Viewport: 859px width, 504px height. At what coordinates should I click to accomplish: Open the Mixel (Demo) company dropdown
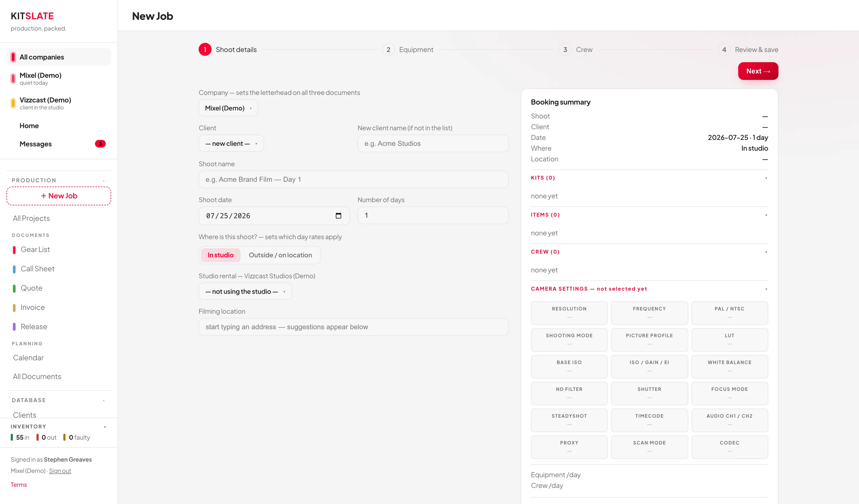228,108
